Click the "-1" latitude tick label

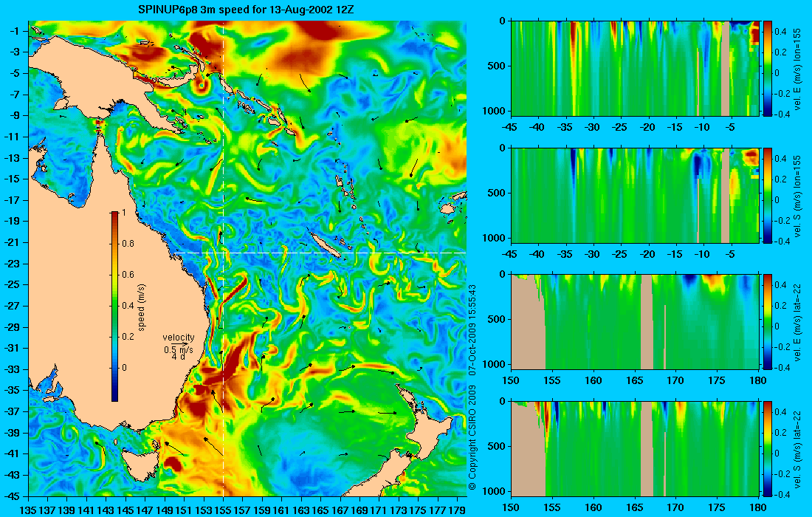(x=15, y=30)
